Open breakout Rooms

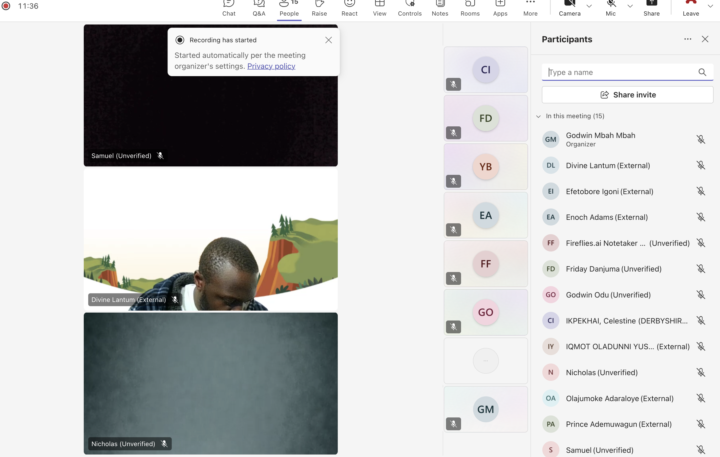point(470,8)
